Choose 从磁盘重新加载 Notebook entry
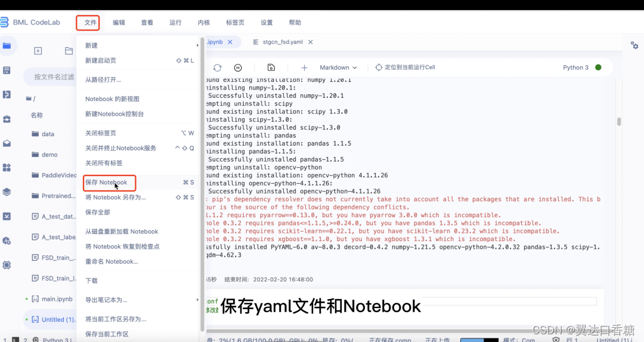The image size is (644, 342). point(138,232)
